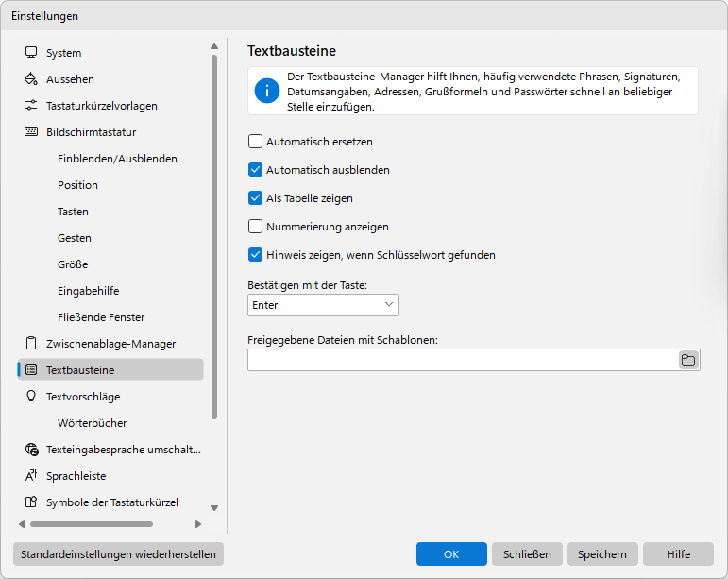Click the Textvorschläge lightbulb icon
This screenshot has height=579, width=728.
(31, 396)
